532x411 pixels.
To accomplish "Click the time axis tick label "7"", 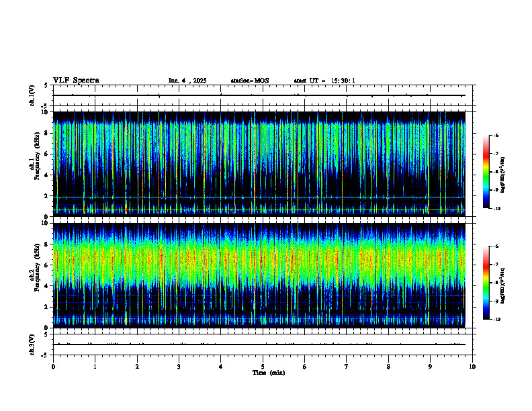I will pyautogui.click(x=347, y=367).
